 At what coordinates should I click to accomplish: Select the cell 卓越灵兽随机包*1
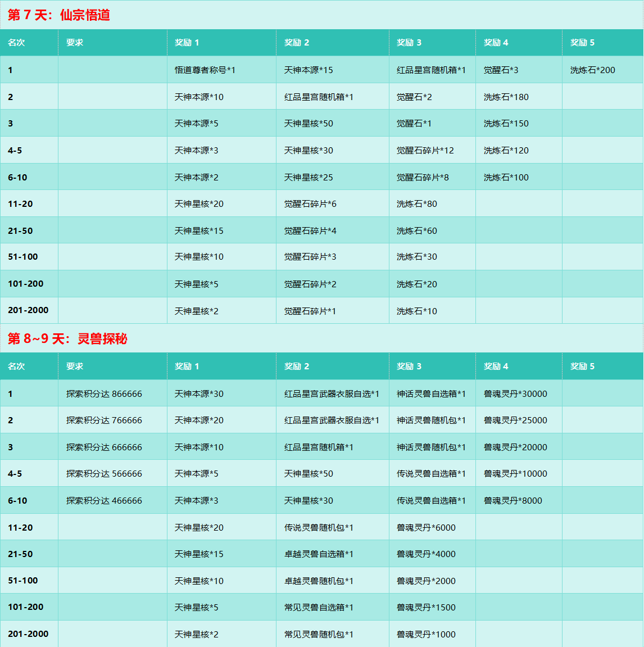[333, 581]
